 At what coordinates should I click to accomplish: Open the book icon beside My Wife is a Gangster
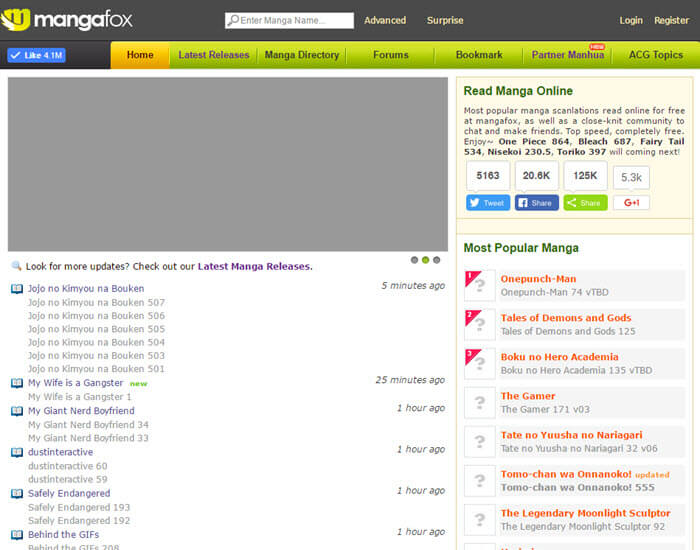click(x=17, y=383)
